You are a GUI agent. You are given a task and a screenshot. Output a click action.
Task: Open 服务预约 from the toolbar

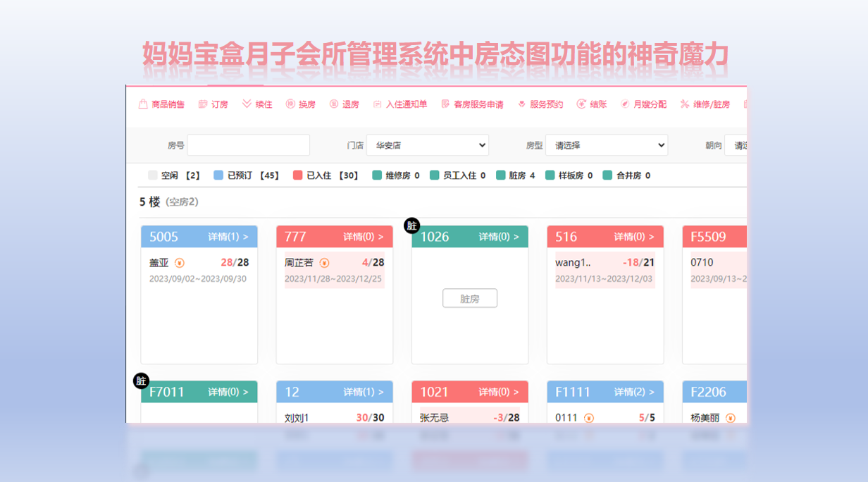tap(540, 104)
